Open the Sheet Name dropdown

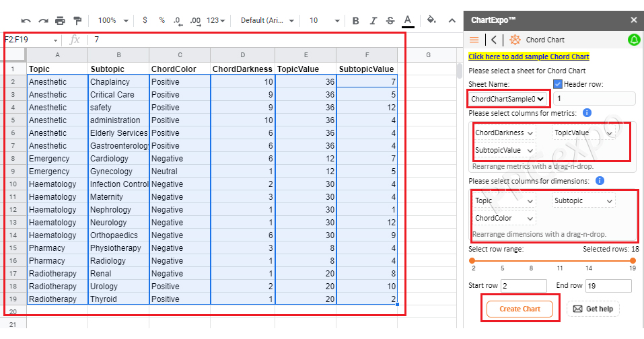(507, 99)
